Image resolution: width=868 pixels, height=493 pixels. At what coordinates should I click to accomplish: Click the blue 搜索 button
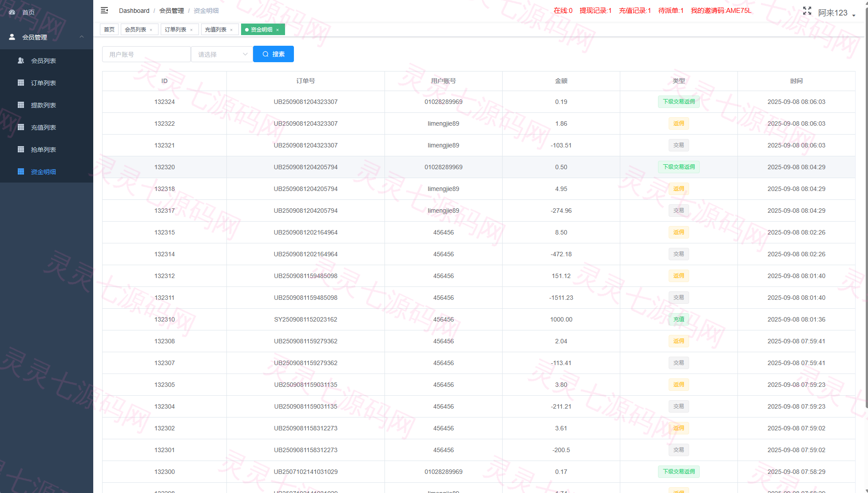273,54
